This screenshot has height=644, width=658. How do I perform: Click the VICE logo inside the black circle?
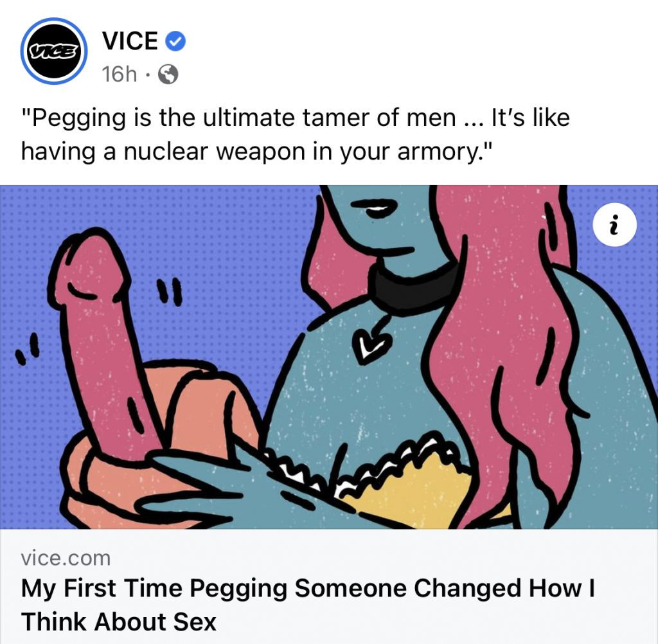tap(54, 51)
